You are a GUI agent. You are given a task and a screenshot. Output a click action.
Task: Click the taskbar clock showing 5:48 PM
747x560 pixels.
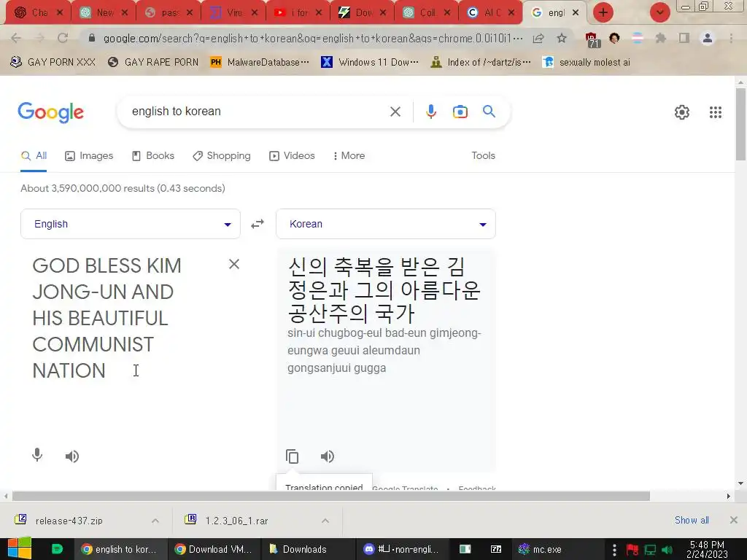tap(707, 549)
